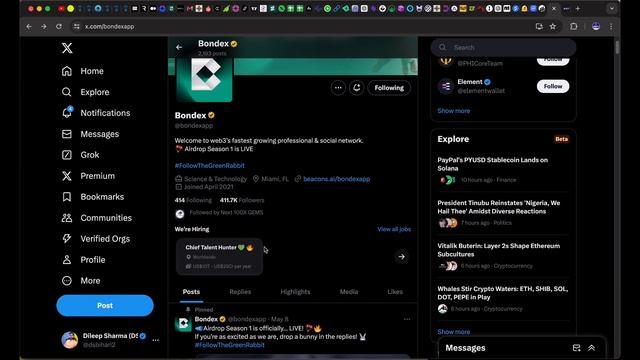Viewport: 640px width, 360px height.
Task: Open tab search dropdown arrow
Action: [x=611, y=9]
